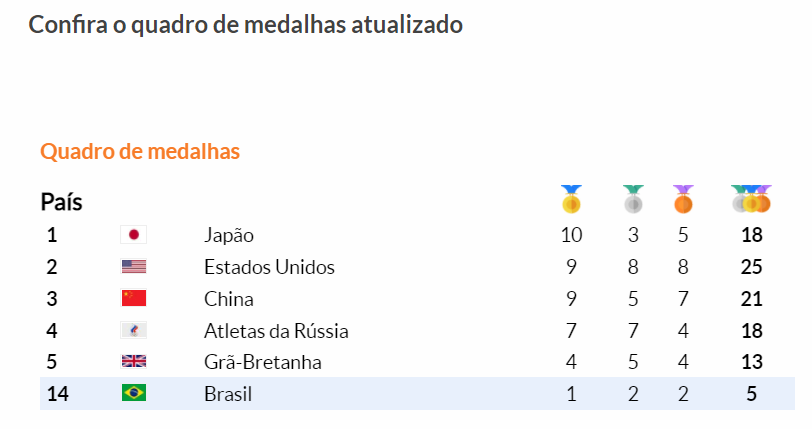The width and height of the screenshot is (812, 429).
Task: Click the gold medal icon
Action: pyautogui.click(x=571, y=200)
